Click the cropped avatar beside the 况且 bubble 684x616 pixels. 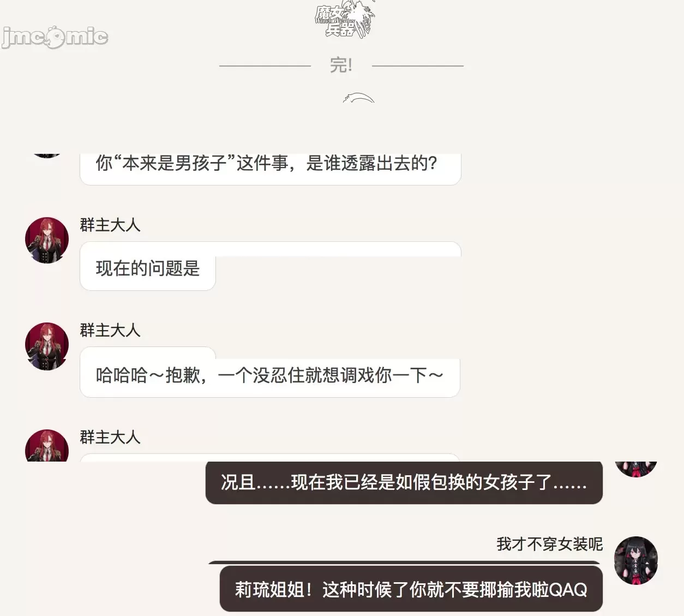click(x=636, y=469)
